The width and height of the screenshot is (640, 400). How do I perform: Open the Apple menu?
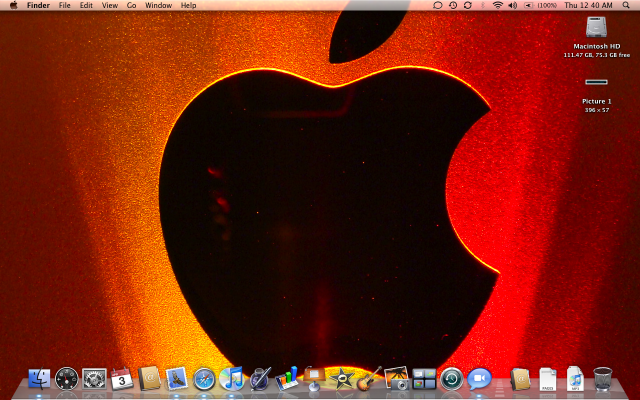pos(13,5)
